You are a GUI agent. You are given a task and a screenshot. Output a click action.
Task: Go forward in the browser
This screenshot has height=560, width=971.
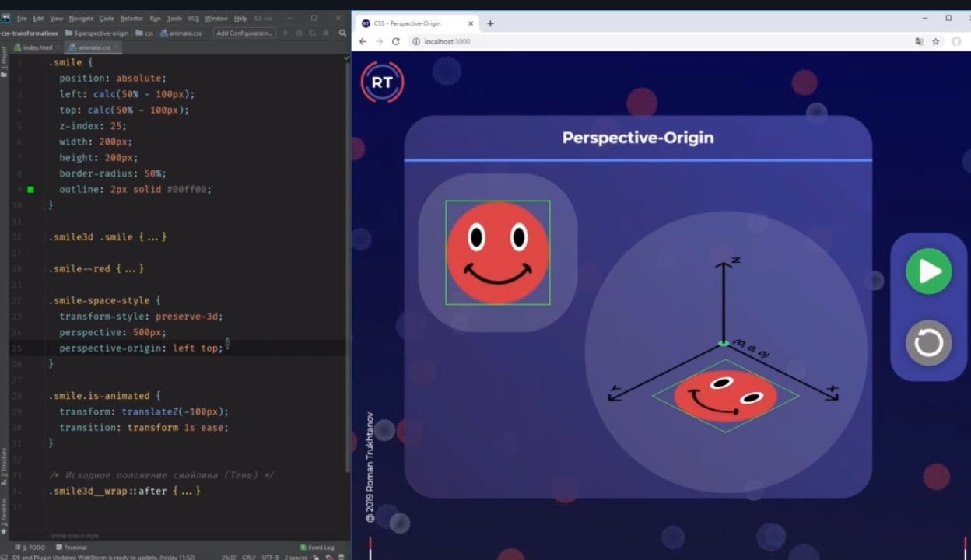point(379,41)
